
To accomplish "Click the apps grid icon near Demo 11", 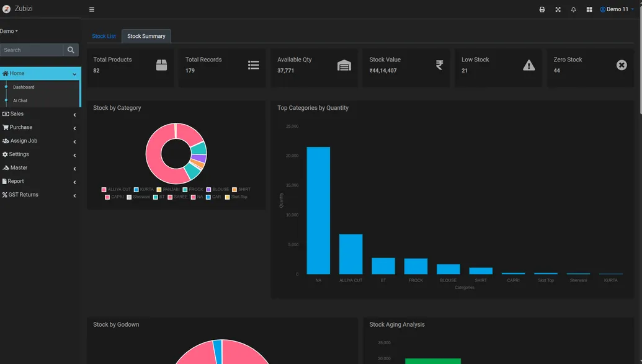I will 588,9.
